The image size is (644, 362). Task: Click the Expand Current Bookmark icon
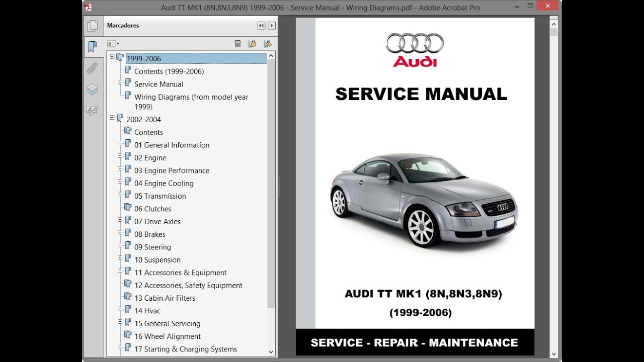(267, 44)
